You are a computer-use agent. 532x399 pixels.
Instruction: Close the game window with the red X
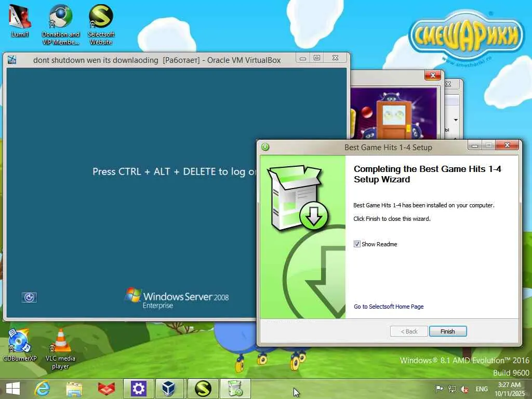(x=433, y=75)
